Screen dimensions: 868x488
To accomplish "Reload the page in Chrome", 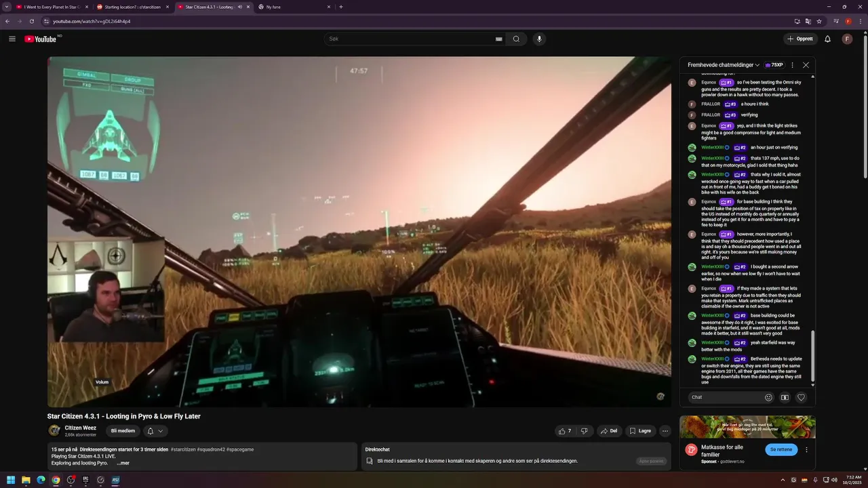I will click(x=31, y=21).
